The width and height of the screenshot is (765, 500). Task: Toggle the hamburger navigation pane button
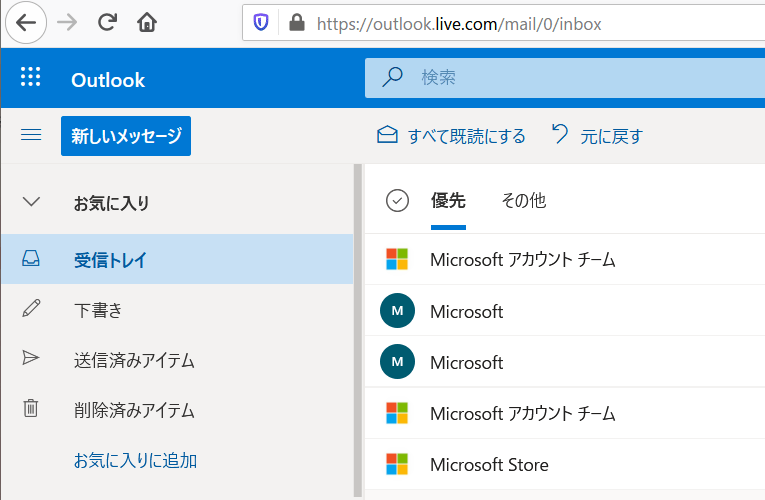click(31, 135)
